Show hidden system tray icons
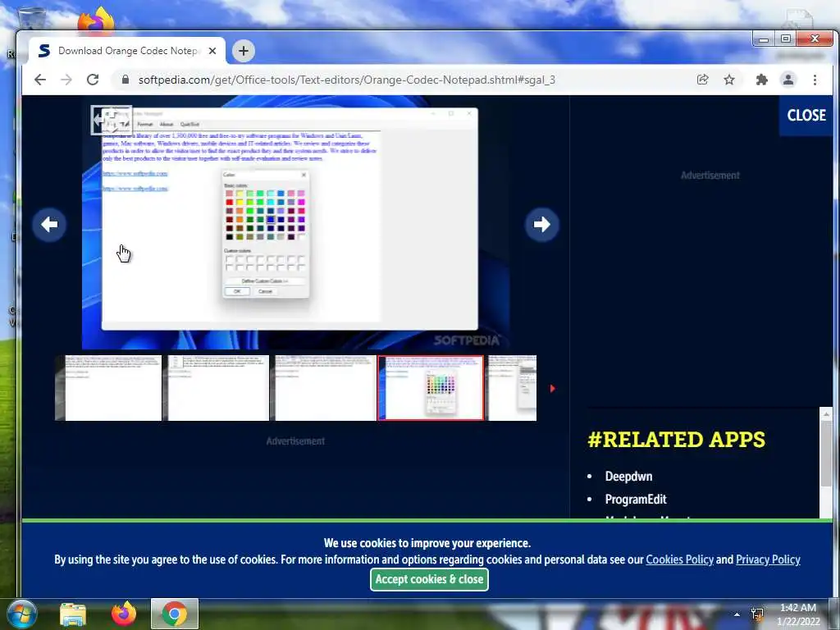 (737, 614)
